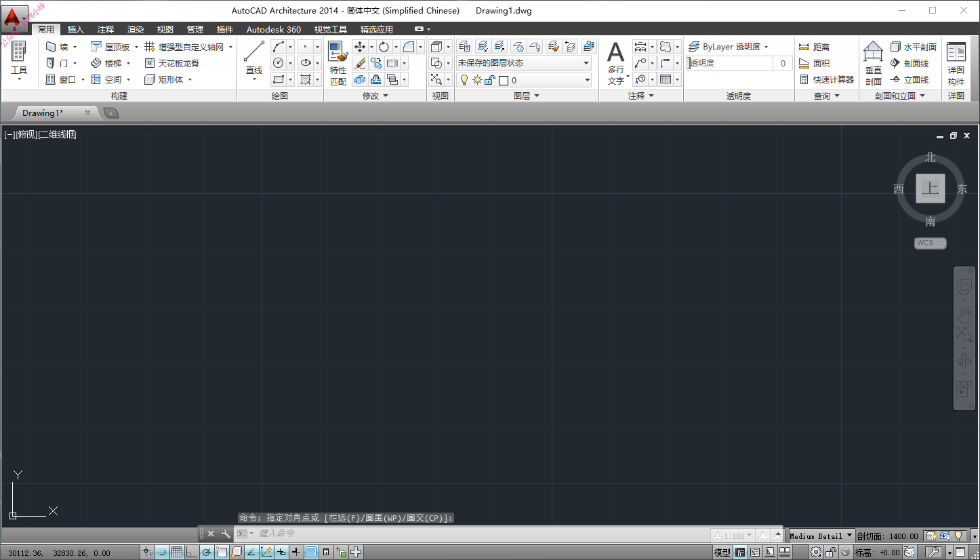Toggle layer 0 lock icon
The height and width of the screenshot is (560, 980).
[x=490, y=80]
